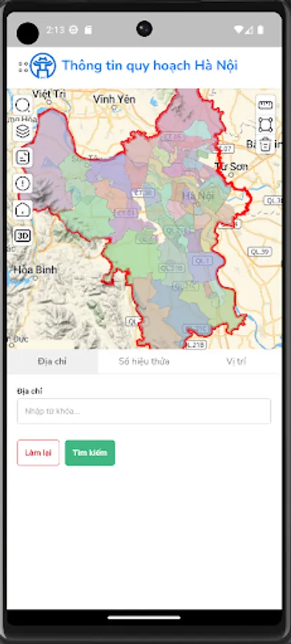The width and height of the screenshot is (291, 644).
Task: Tap the Hà Nội label on map
Action: point(199,196)
